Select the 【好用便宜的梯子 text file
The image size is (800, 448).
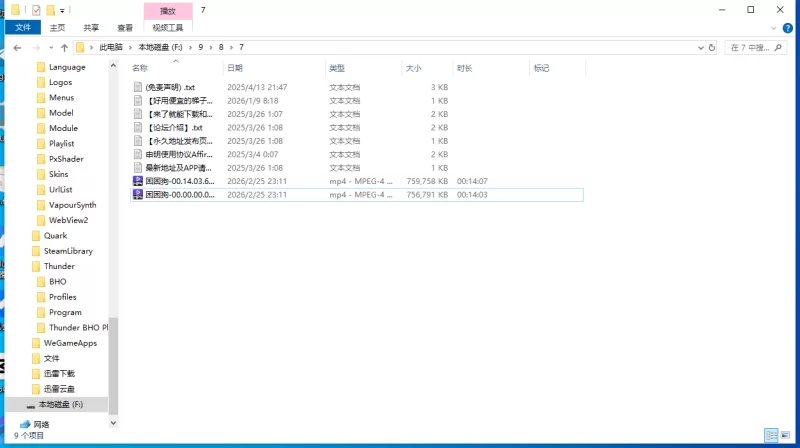pos(357,101)
